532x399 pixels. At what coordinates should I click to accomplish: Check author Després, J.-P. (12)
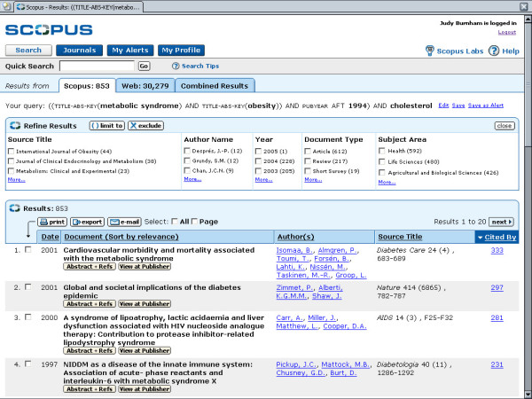pyautogui.click(x=187, y=151)
